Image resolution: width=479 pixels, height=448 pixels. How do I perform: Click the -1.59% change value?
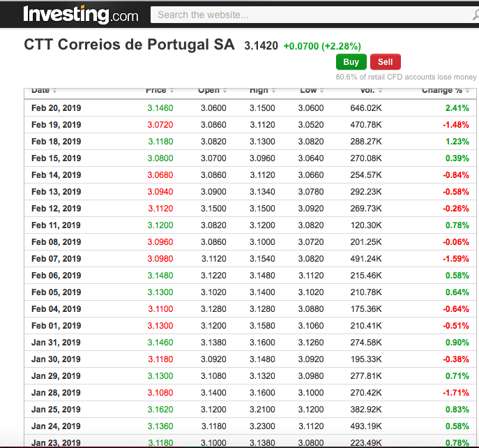click(456, 259)
